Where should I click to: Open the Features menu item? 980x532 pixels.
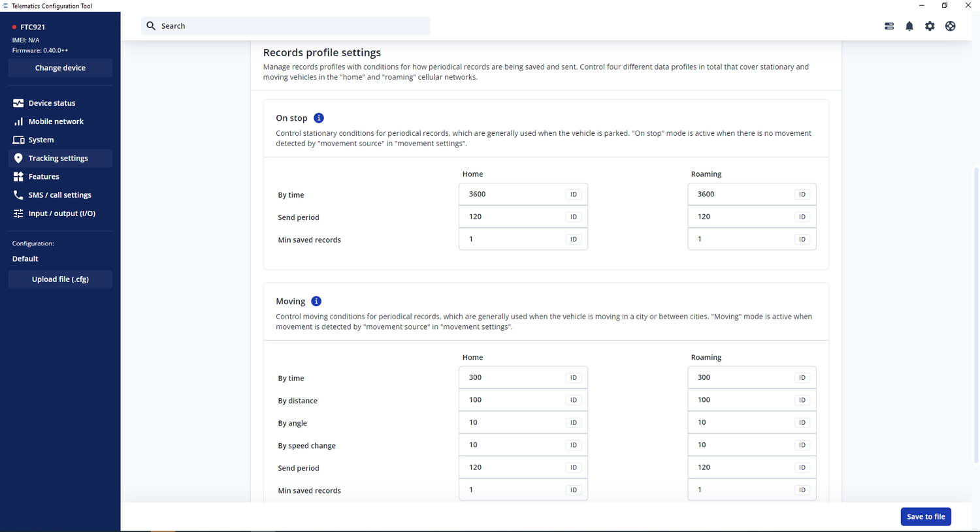[x=44, y=177]
